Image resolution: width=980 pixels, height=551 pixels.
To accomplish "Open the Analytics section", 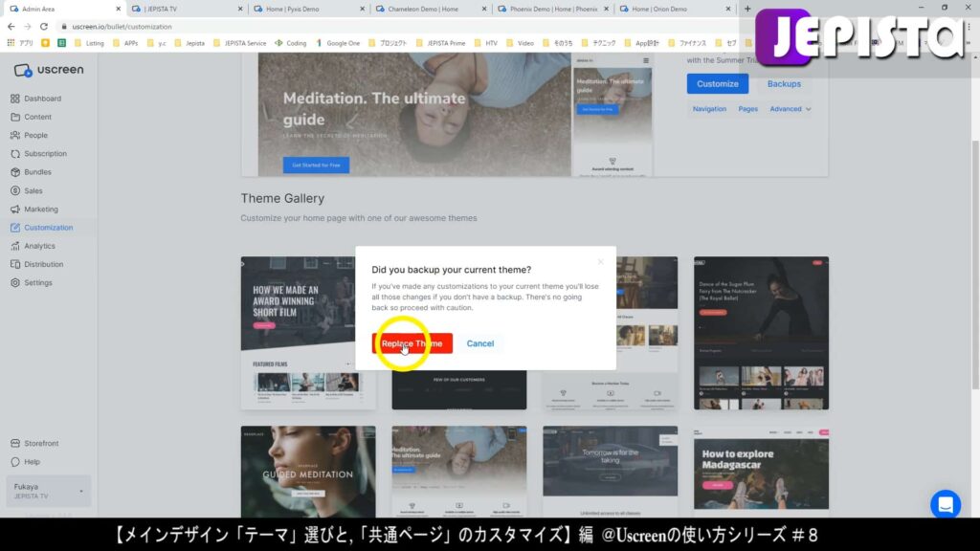I will [39, 246].
